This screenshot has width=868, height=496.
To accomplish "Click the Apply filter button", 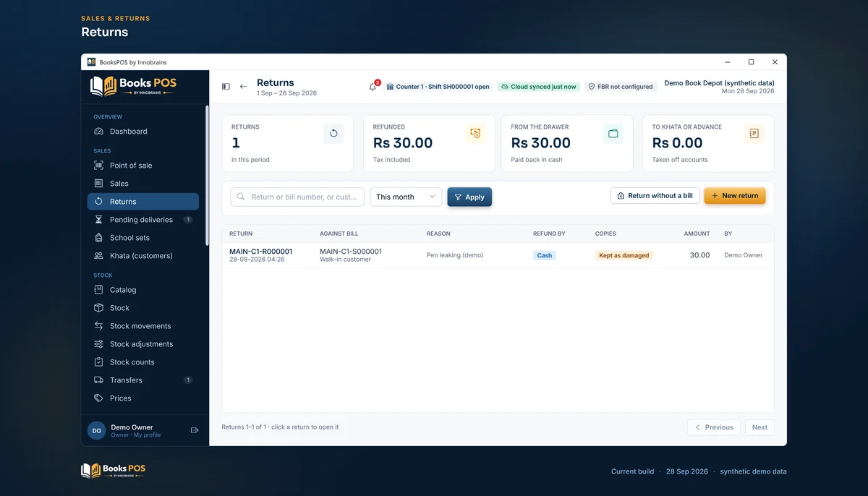I will tap(469, 197).
